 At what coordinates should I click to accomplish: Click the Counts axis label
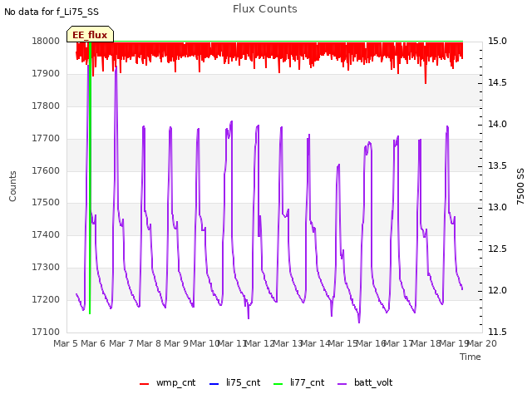(12, 186)
